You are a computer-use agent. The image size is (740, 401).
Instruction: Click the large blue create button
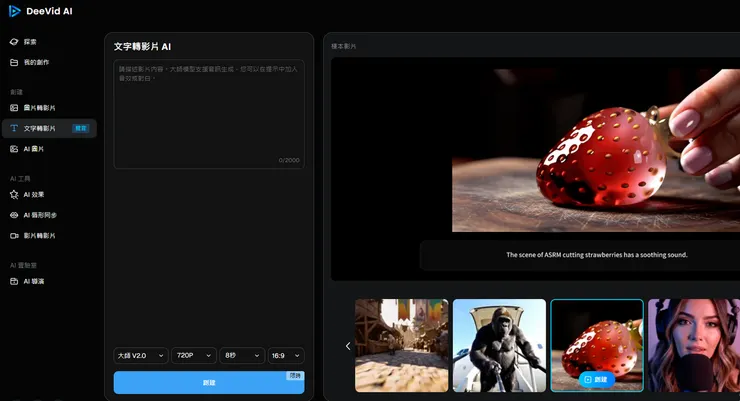point(209,383)
